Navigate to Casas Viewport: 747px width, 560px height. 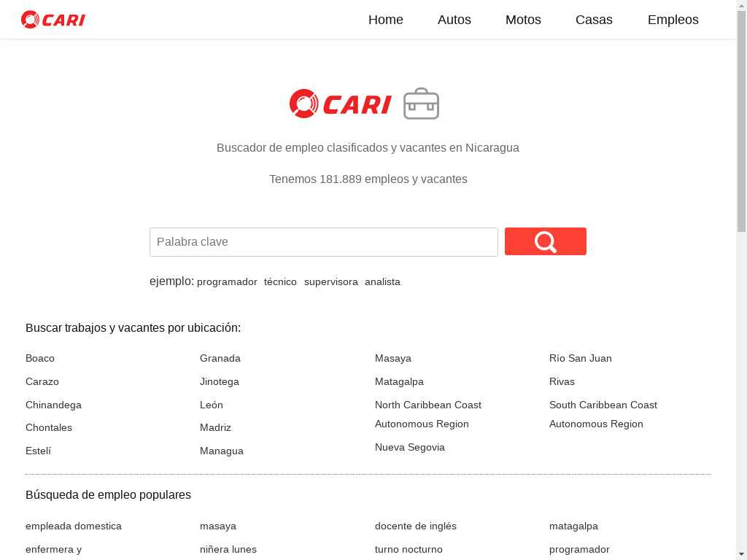[594, 20]
